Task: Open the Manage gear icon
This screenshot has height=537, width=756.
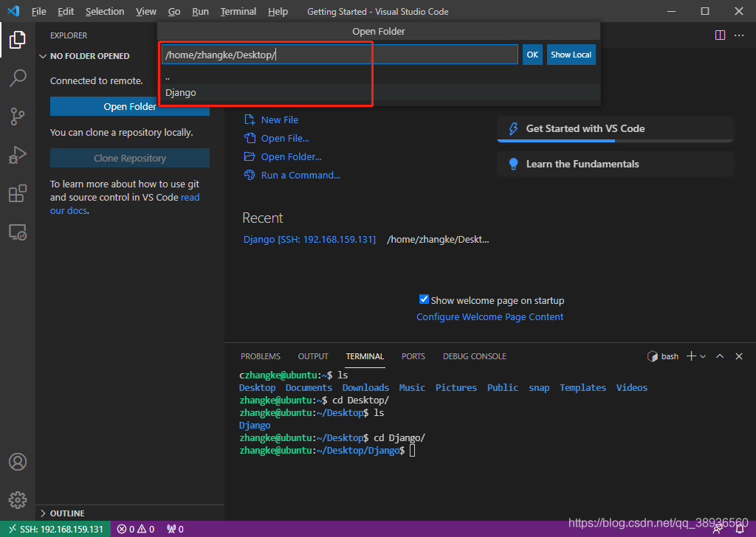Action: click(18, 500)
